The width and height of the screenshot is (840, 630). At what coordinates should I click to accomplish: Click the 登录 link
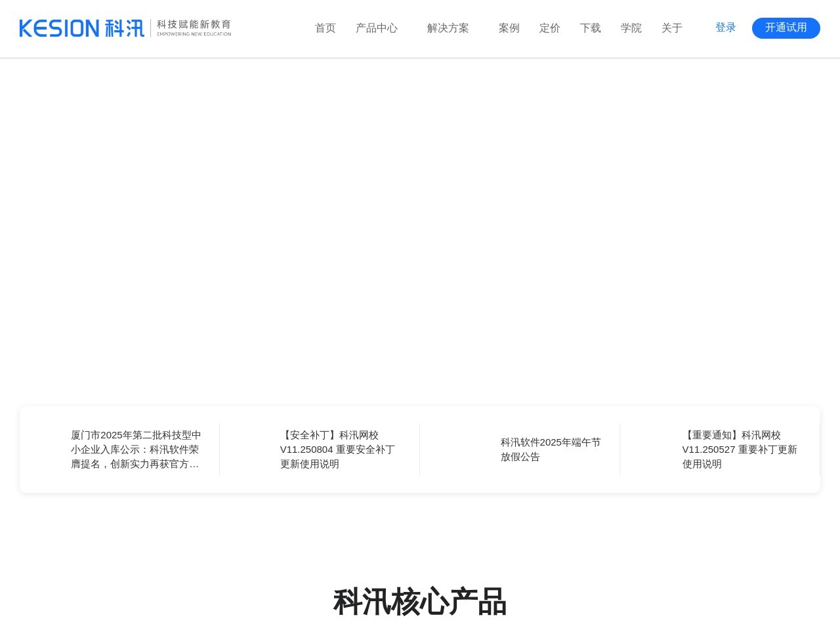click(726, 28)
